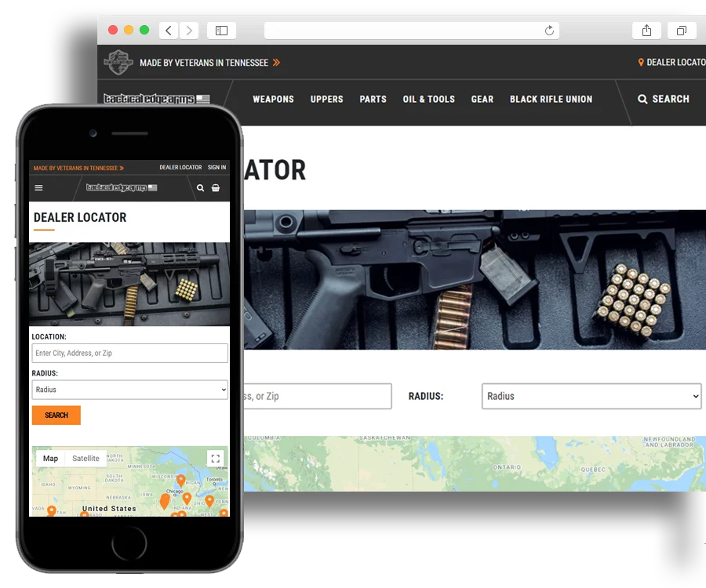The image size is (706, 588).
Task: Tap the phone location input field
Action: (129, 353)
